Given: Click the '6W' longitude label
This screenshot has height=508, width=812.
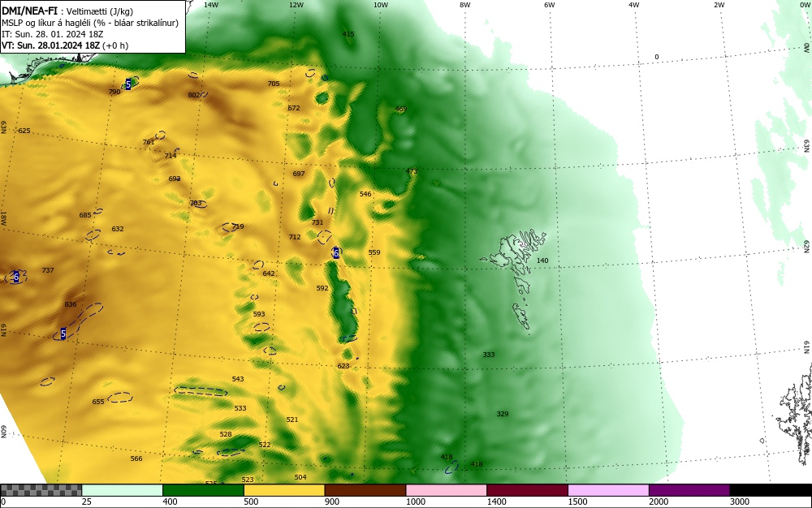Looking at the screenshot, I should coord(550,5).
